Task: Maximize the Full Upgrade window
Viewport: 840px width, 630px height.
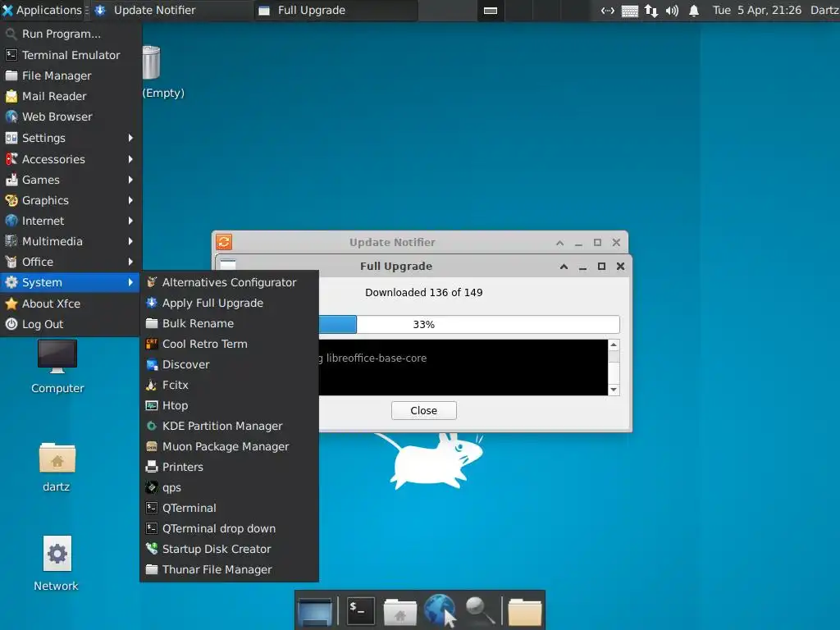Action: 601,267
